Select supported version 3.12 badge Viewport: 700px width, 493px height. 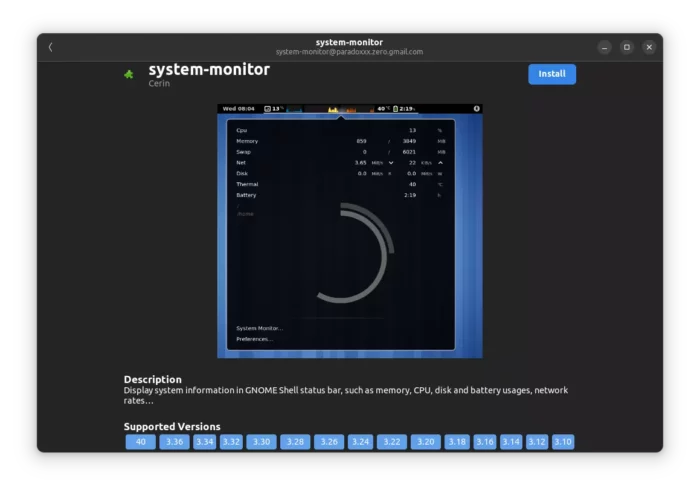[537, 442]
